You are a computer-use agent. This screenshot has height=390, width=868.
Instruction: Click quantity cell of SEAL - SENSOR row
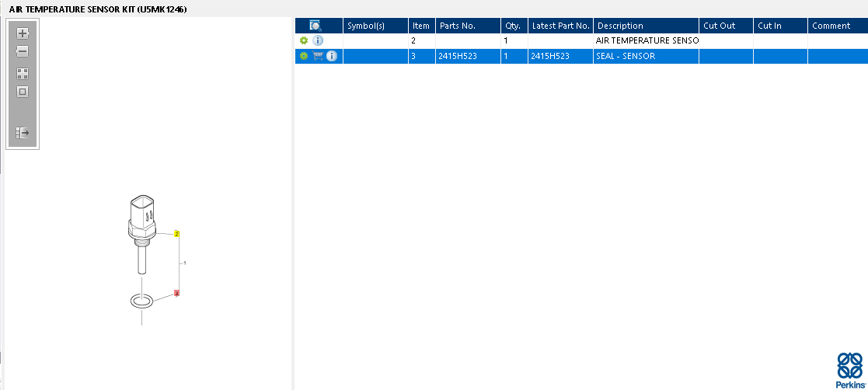click(x=514, y=56)
